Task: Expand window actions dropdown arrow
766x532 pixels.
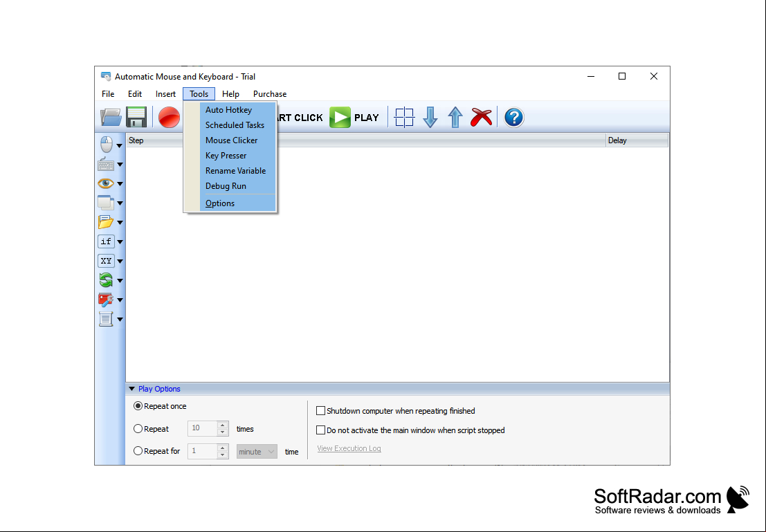Action: tap(120, 203)
